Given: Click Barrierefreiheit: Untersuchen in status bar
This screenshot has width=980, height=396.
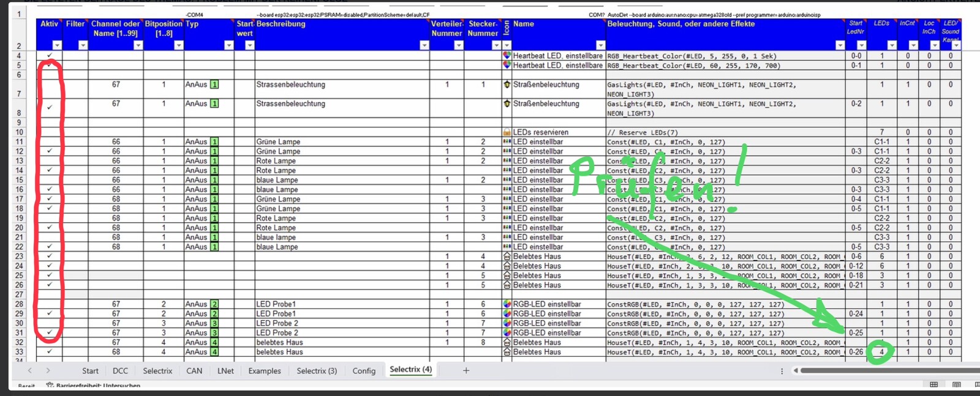Looking at the screenshot, I should 97,386.
